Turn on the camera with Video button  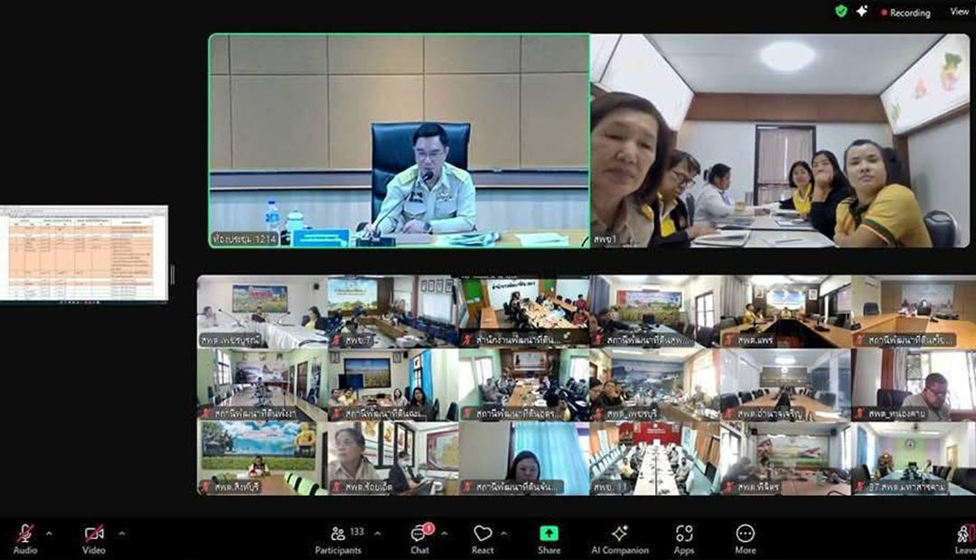pyautogui.click(x=94, y=537)
